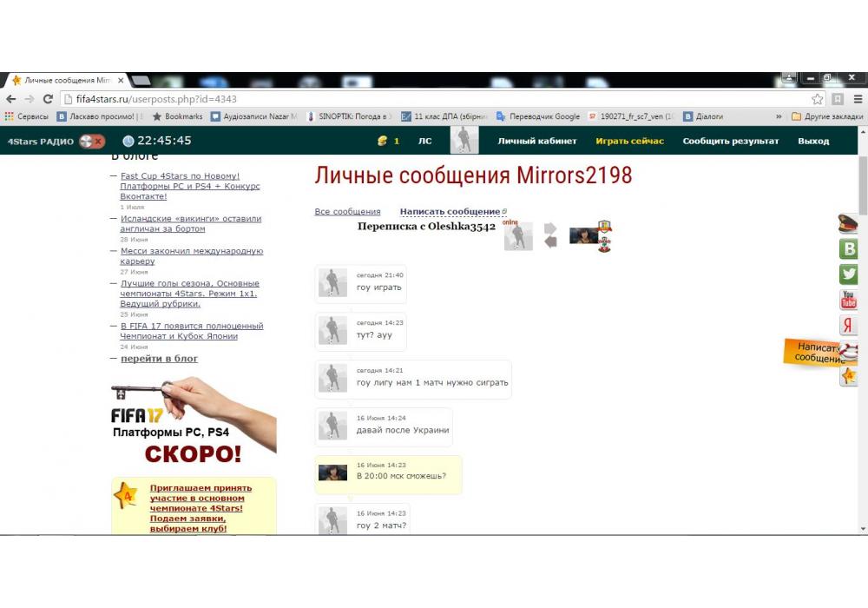
Task: Open the ЛС private messages menu
Action: [x=424, y=142]
